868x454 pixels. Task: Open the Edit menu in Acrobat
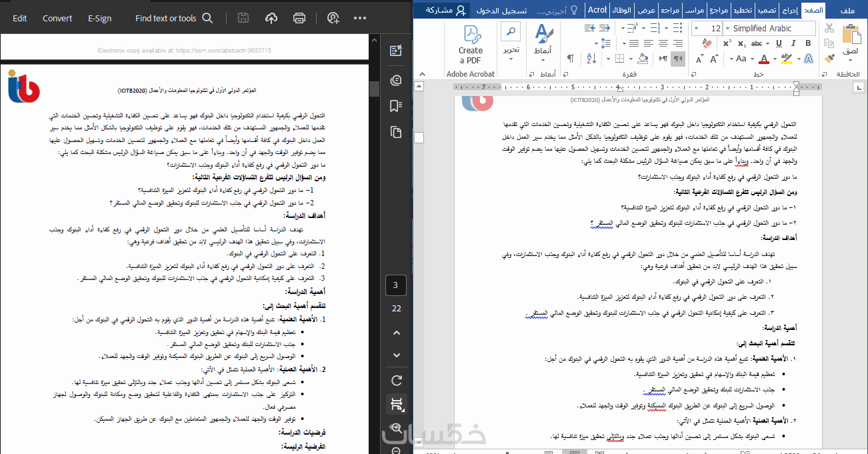19,18
